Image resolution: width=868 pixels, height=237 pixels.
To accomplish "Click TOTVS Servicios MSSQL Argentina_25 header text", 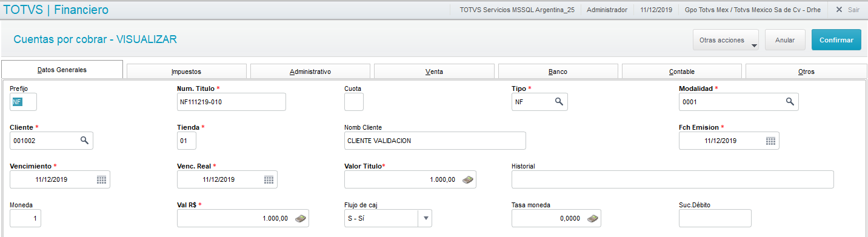I will [x=517, y=10].
